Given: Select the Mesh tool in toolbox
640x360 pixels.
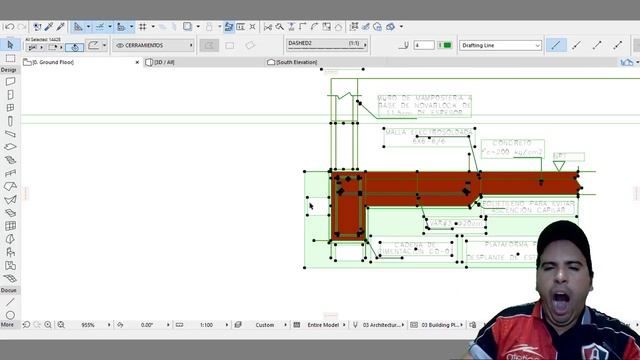Looking at the screenshot, I should [10, 278].
